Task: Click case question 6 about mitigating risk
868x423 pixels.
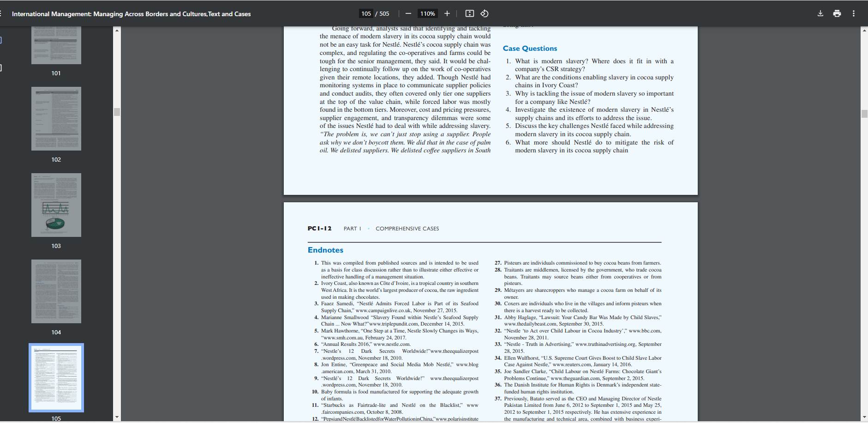Action: (590, 146)
